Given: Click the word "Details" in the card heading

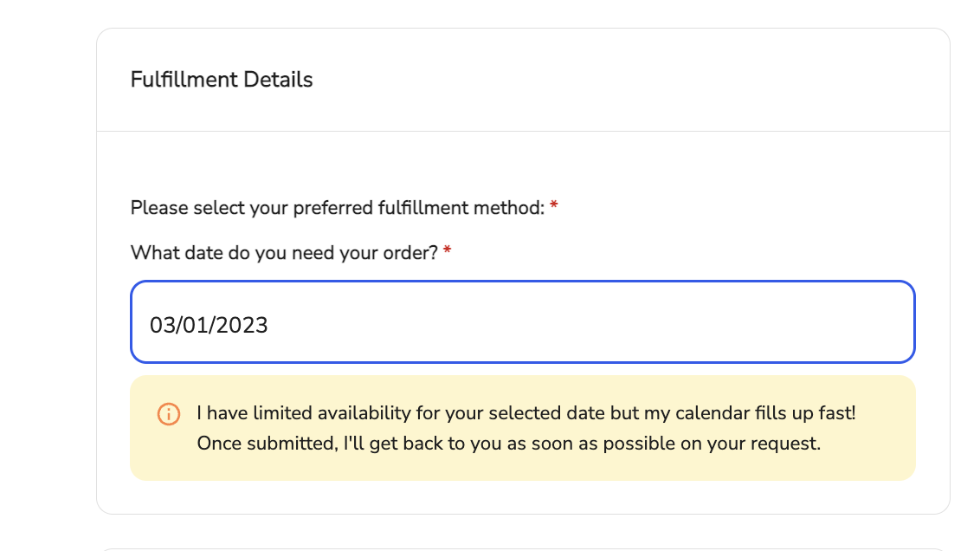Looking at the screenshot, I should [278, 80].
